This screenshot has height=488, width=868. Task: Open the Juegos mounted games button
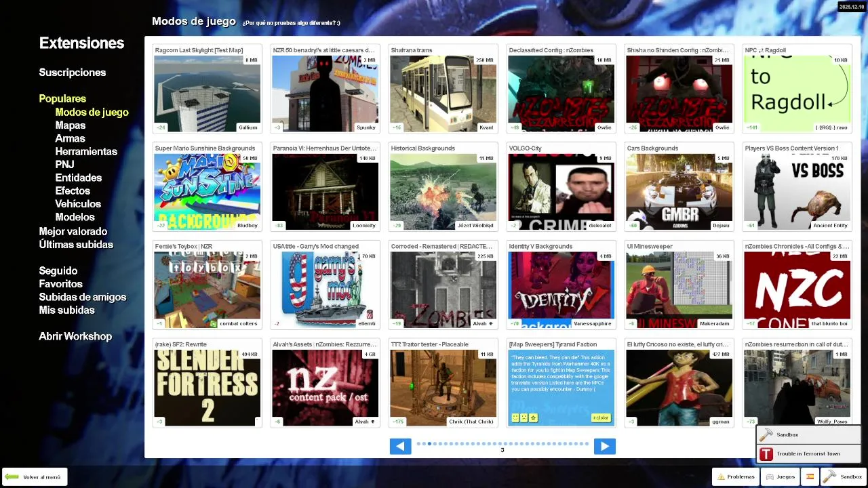781,476
